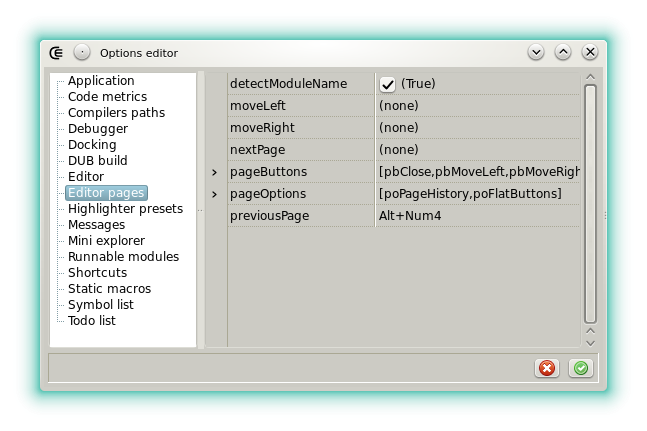Expand the pageButtons property
This screenshot has height=431, width=647.
pyautogui.click(x=214, y=172)
